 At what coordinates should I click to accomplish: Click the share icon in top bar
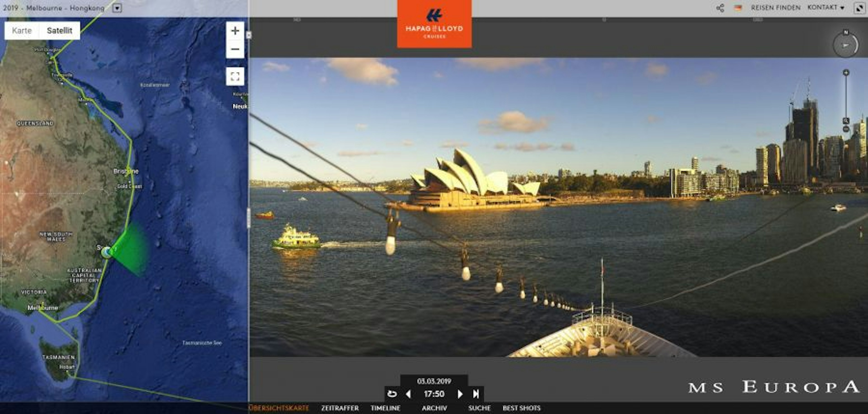point(720,8)
